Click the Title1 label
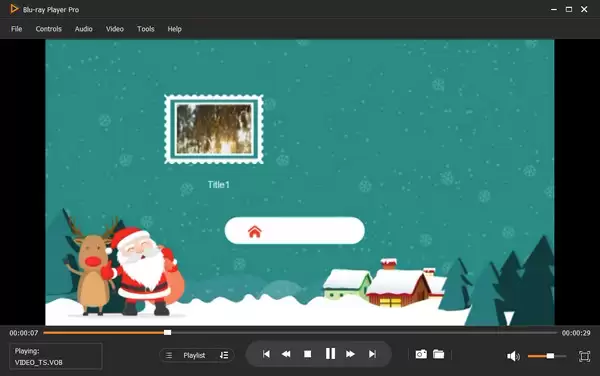The height and width of the screenshot is (376, 600). coord(218,185)
